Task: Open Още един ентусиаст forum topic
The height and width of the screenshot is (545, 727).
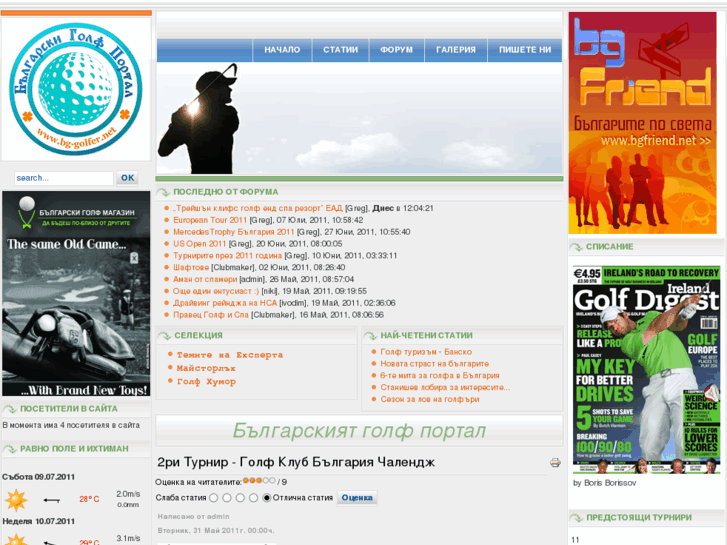Action: pos(216,291)
